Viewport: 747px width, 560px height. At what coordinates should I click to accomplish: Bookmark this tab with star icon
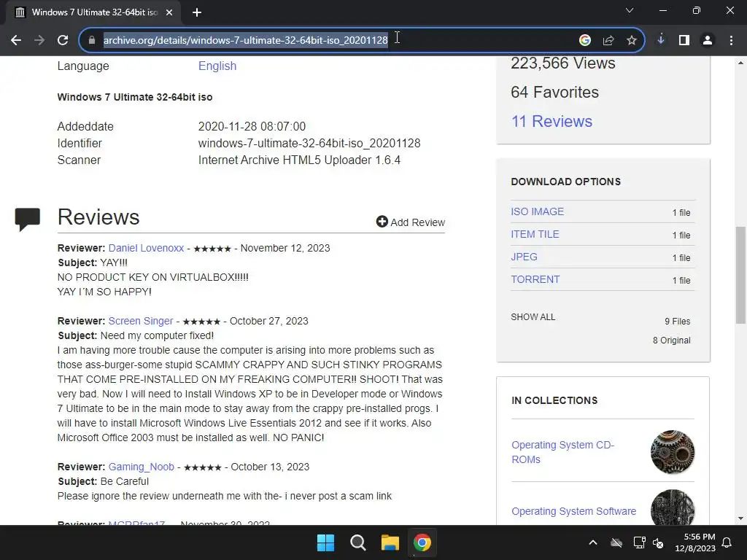click(x=632, y=40)
